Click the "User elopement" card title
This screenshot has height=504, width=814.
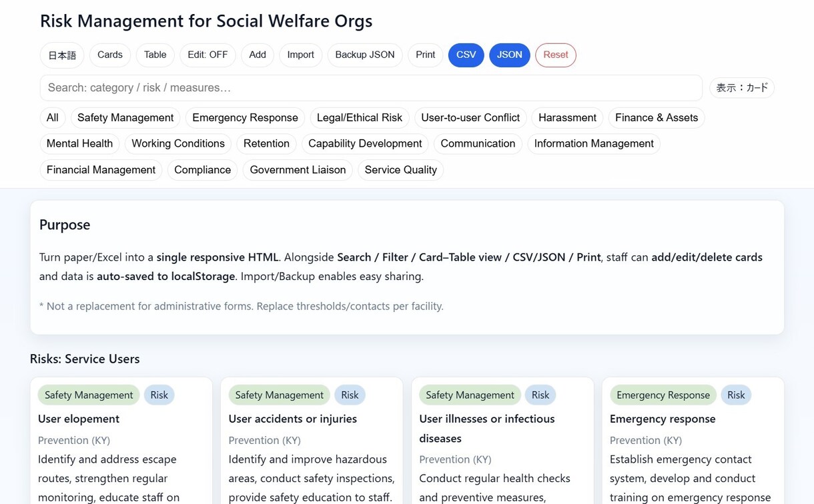pyautogui.click(x=79, y=419)
